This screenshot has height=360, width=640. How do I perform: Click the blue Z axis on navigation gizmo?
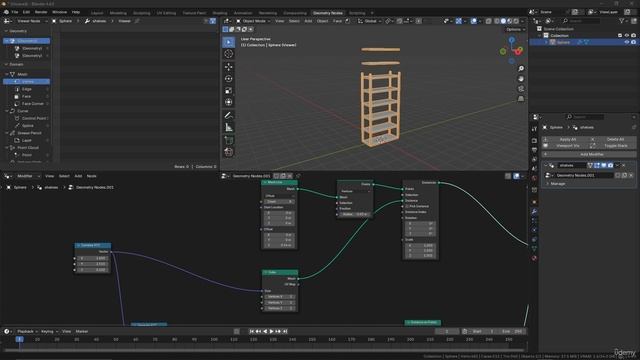click(x=511, y=40)
